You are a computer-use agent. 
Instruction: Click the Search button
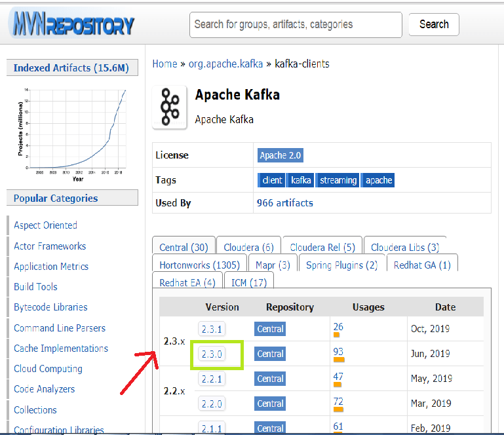[434, 24]
